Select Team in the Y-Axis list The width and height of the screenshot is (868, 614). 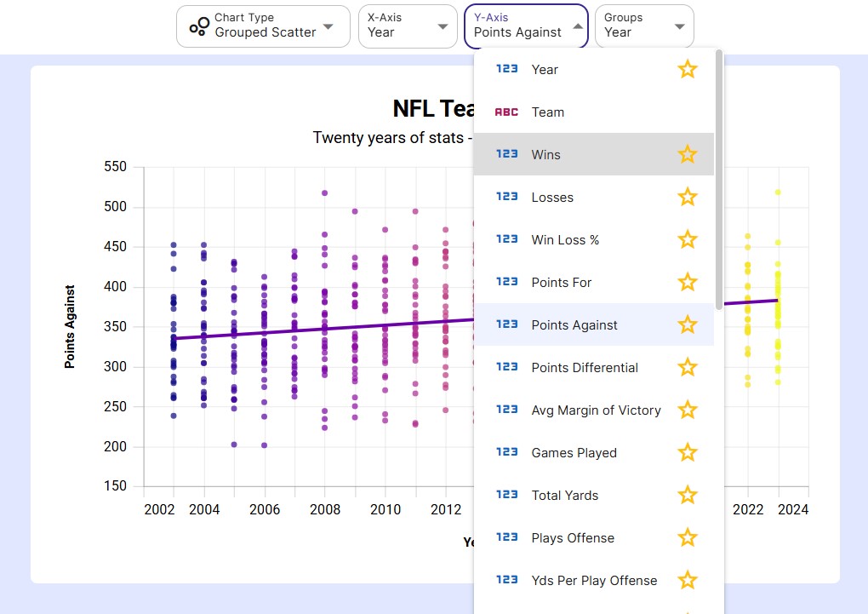(x=593, y=112)
